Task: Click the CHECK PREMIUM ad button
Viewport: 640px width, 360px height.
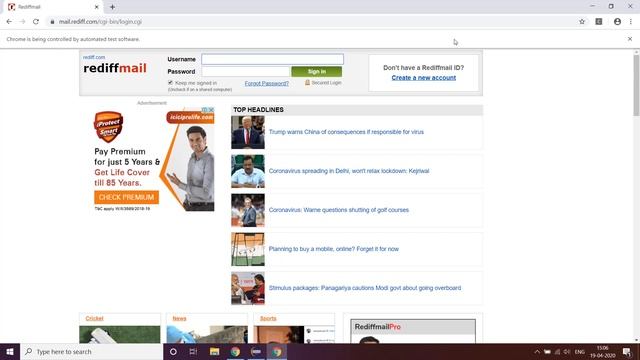Action: point(127,197)
